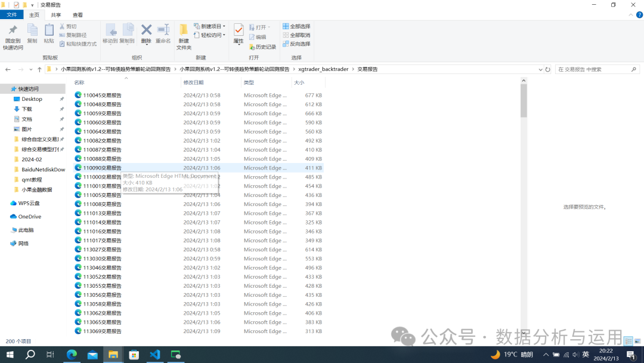
Task: Open Microsoft Store from taskbar
Action: coord(134,355)
